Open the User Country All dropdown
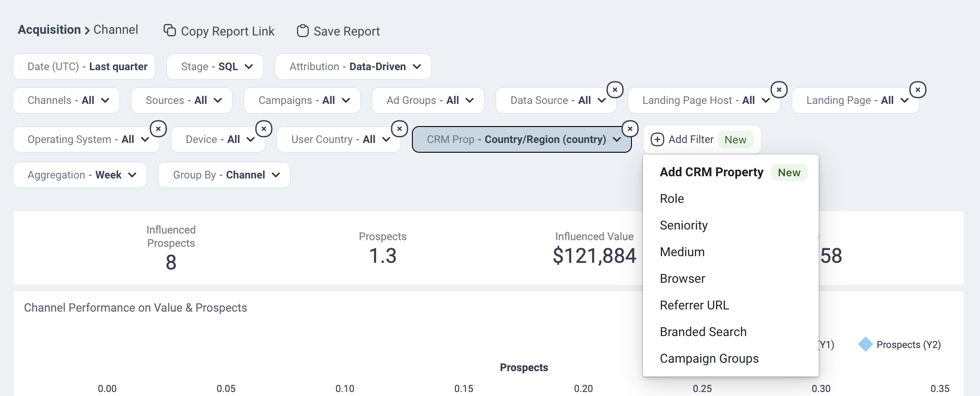 pos(339,139)
